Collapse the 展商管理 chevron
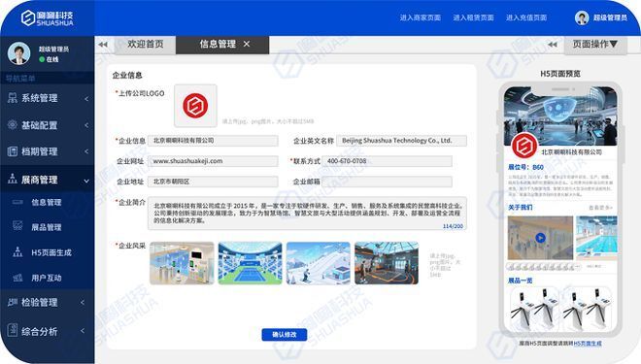Screen dimensions: 641x364 pos(86,181)
